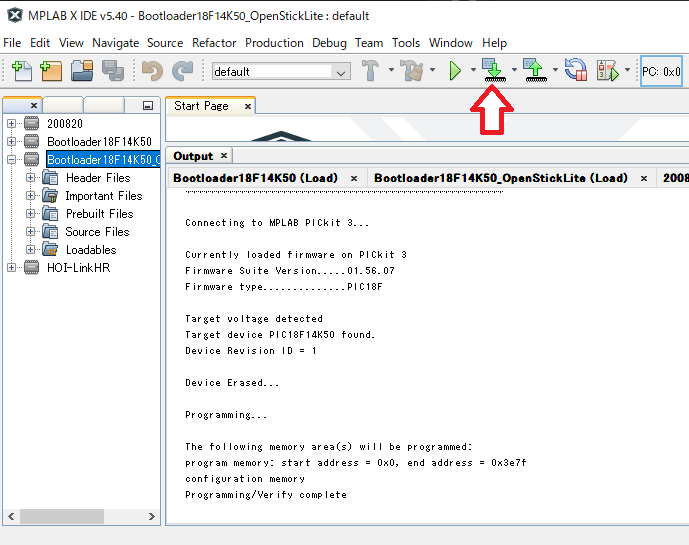Viewport: 689px width, 545px height.
Task: Click the Undo arrow icon
Action: 152,71
